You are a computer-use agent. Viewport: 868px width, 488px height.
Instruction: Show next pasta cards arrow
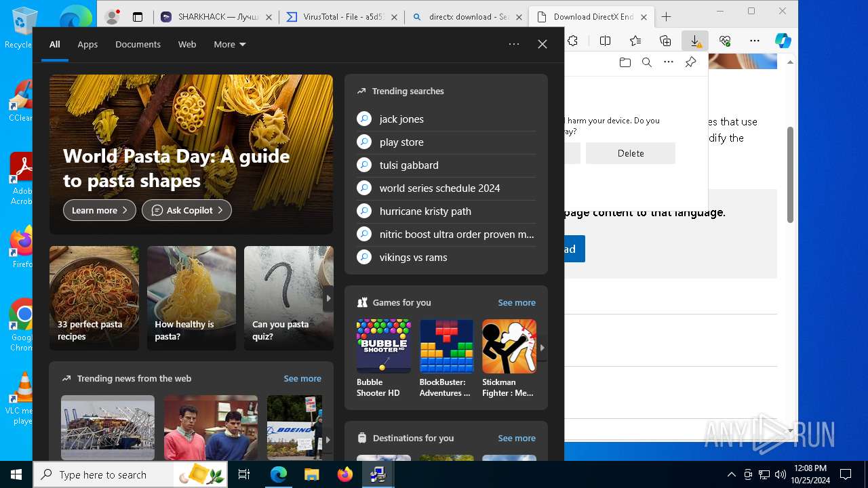click(328, 298)
